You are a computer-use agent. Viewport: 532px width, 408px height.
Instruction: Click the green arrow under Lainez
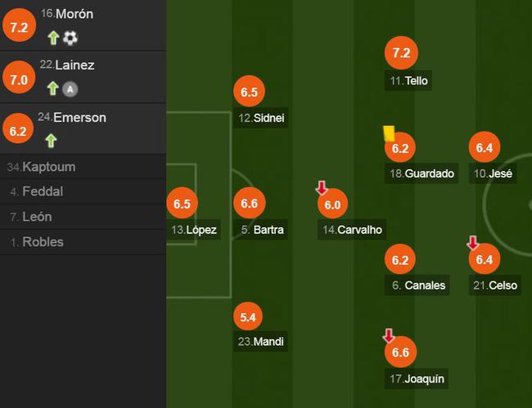pos(52,88)
